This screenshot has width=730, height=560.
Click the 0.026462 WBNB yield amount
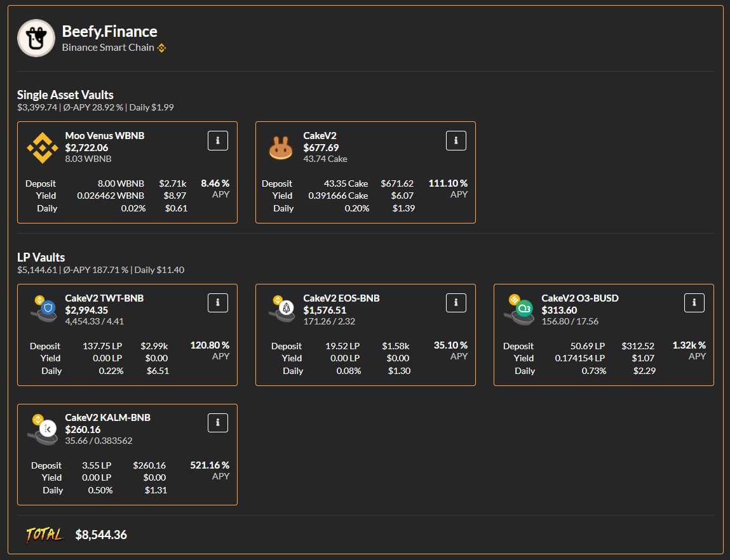tap(111, 196)
